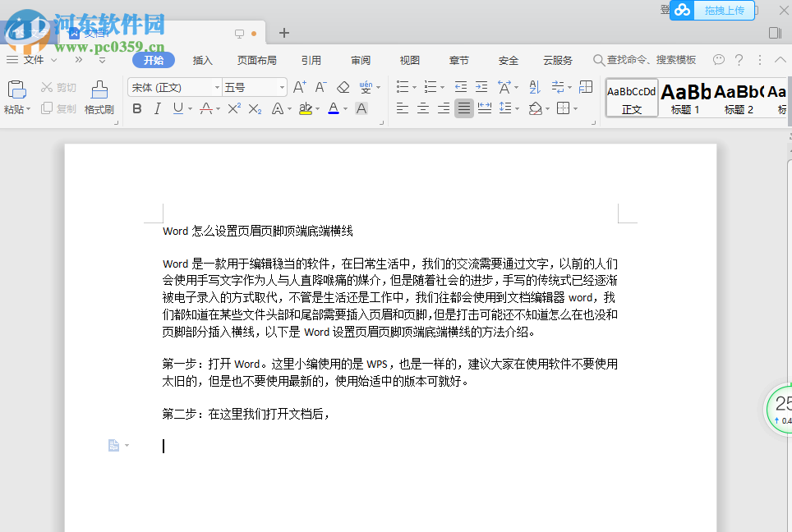Image resolution: width=792 pixels, height=532 pixels.
Task: Toggle justify paragraph alignment
Action: [464, 108]
